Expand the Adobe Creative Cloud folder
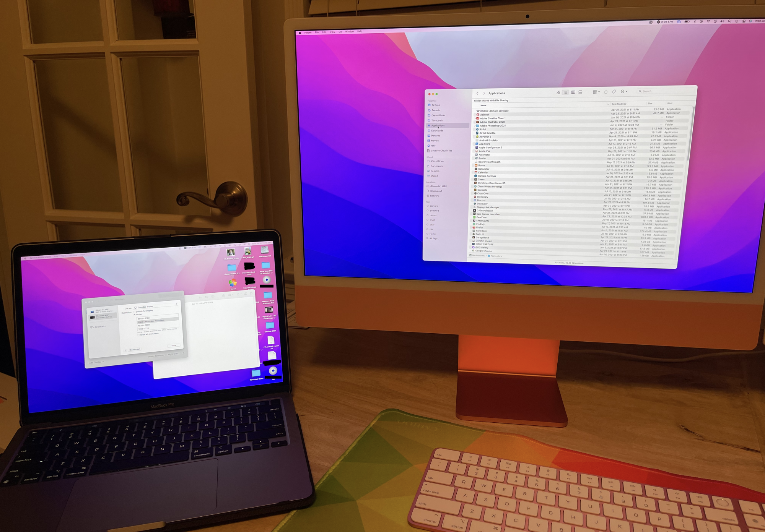Image resolution: width=765 pixels, height=532 pixels. [x=475, y=118]
